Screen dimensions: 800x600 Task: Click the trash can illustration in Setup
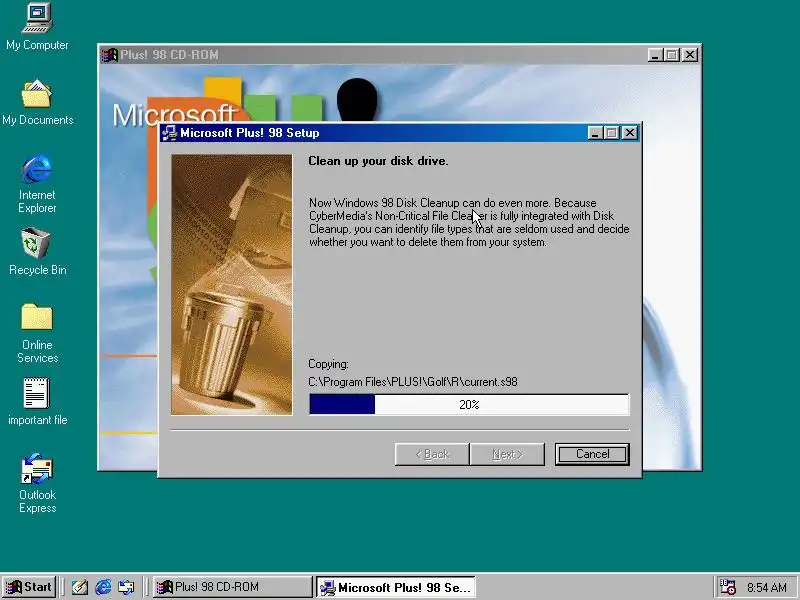232,285
